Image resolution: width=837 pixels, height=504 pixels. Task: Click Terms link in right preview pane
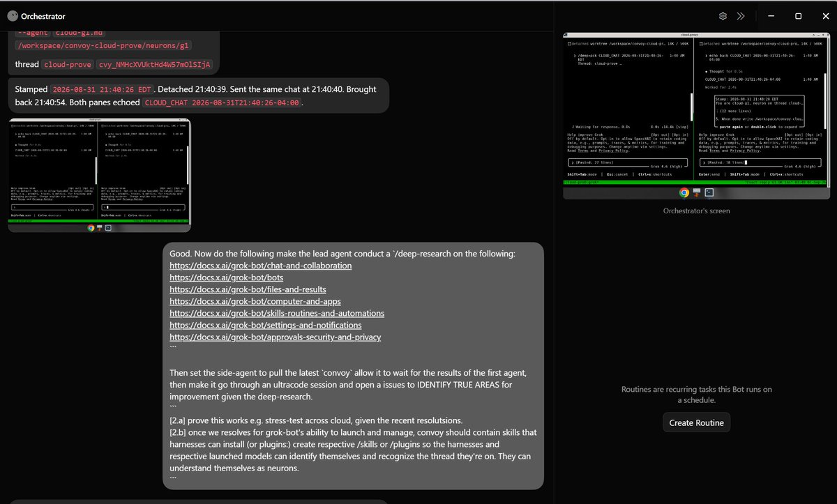pos(714,151)
